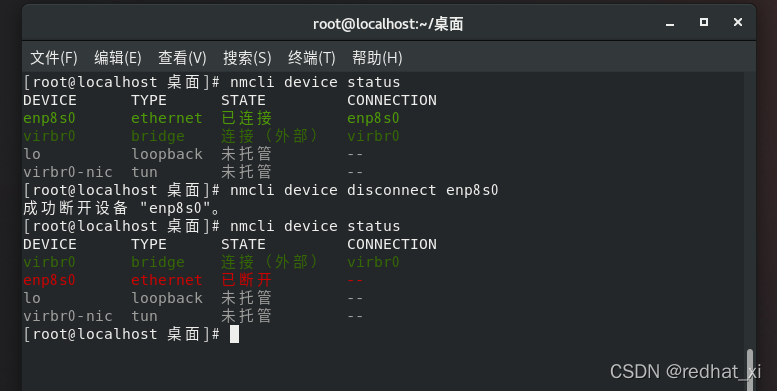Open the 文件(F) menu
The height and width of the screenshot is (391, 777).
coord(54,58)
